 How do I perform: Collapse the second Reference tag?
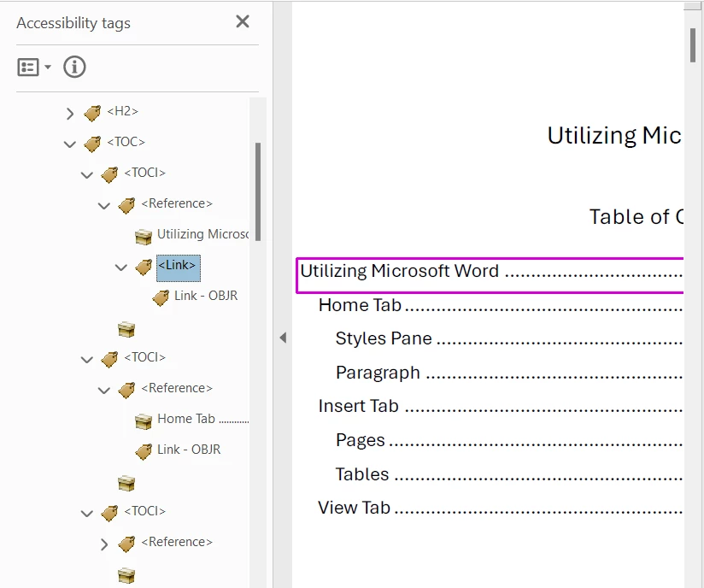pyautogui.click(x=103, y=391)
